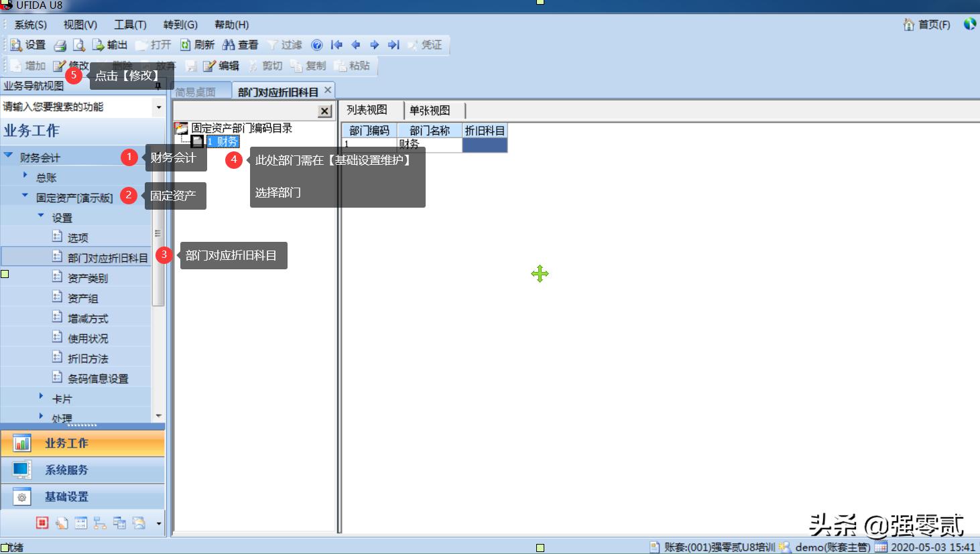The image size is (980, 554).
Task: Click the globe icon beside 首页
Action: [x=969, y=24]
